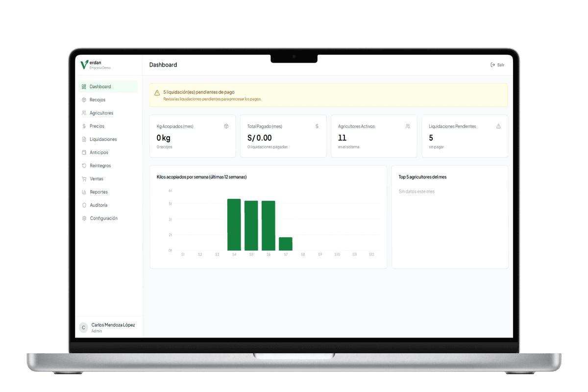
Task: Click the Verdan logo icon
Action: point(84,65)
